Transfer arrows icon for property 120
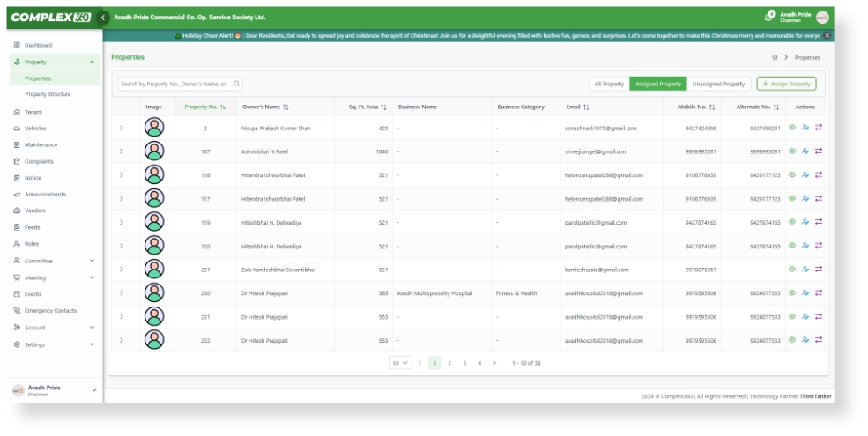868x436 pixels. (818, 246)
